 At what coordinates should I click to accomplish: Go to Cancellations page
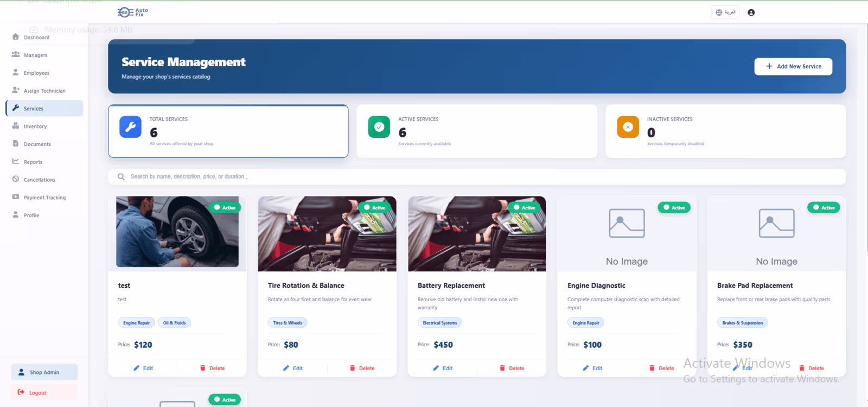(x=44, y=180)
